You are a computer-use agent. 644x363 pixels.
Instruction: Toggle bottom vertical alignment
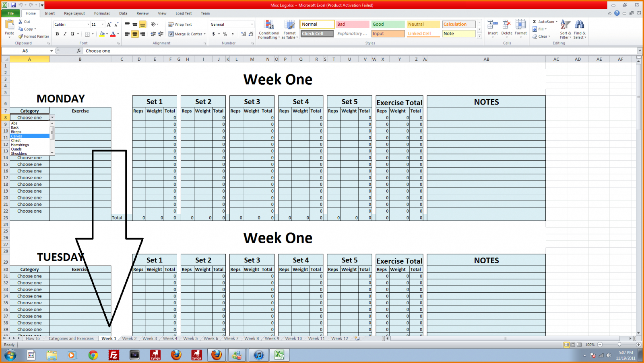(142, 25)
